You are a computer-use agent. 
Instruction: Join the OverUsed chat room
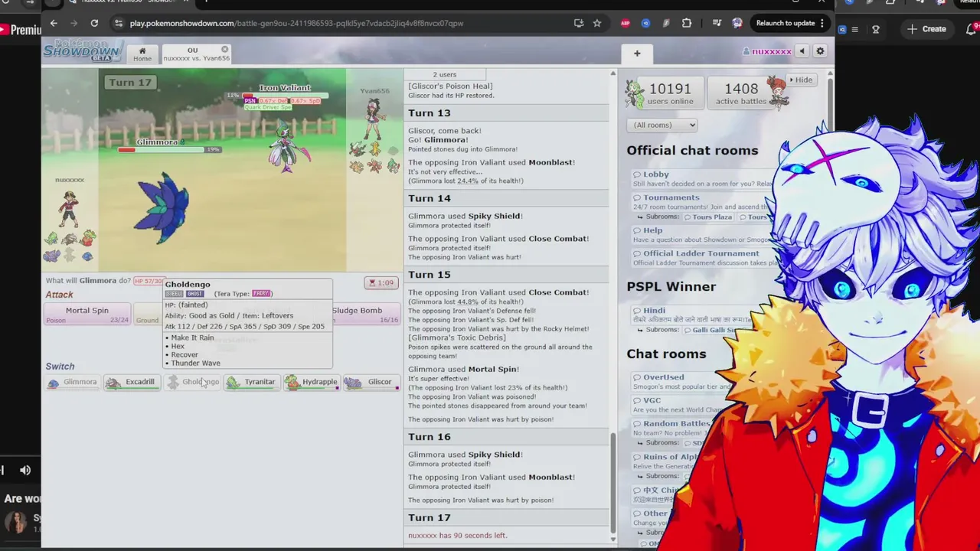click(x=663, y=377)
